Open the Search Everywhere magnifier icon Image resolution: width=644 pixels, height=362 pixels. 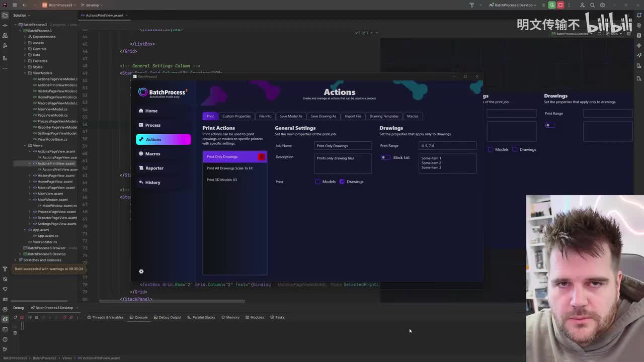click(592, 5)
